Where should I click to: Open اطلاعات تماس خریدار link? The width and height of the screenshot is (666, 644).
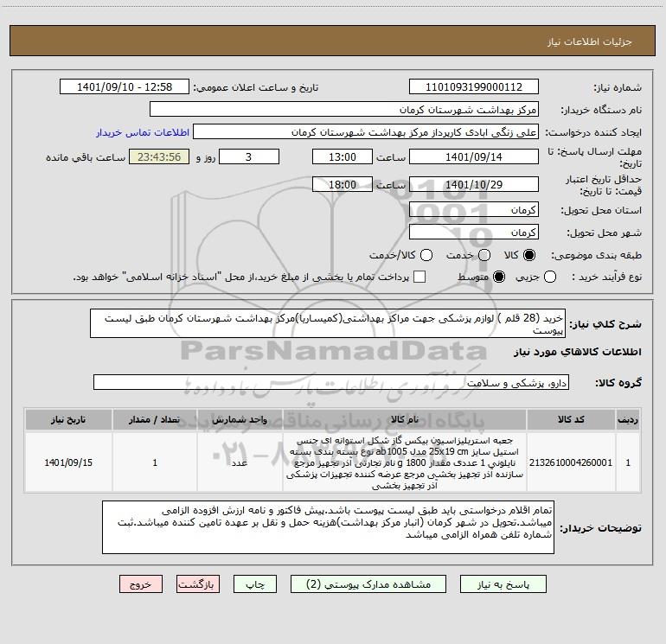tap(143, 132)
